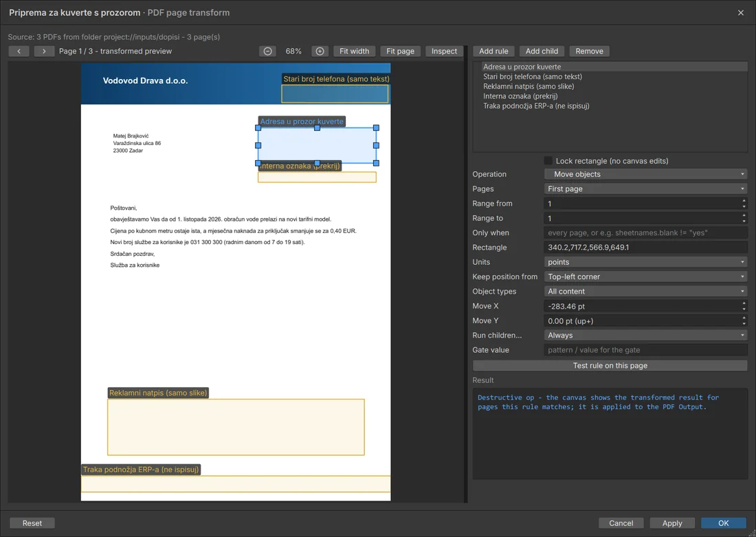Click the 'Interna oznaka (prekrij)' rectangle on canvas
756x537 pixels.
point(317,177)
